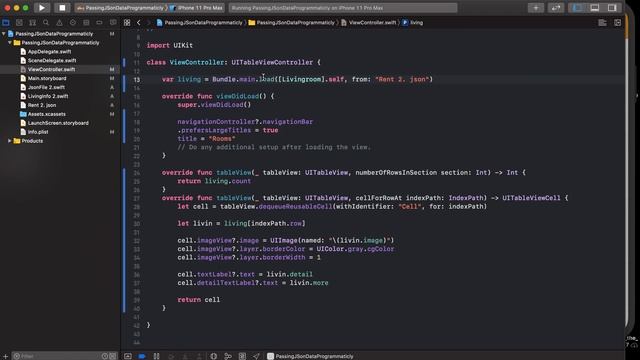Show the Find navigator
The image size is (640, 360).
pyautogui.click(x=46, y=23)
